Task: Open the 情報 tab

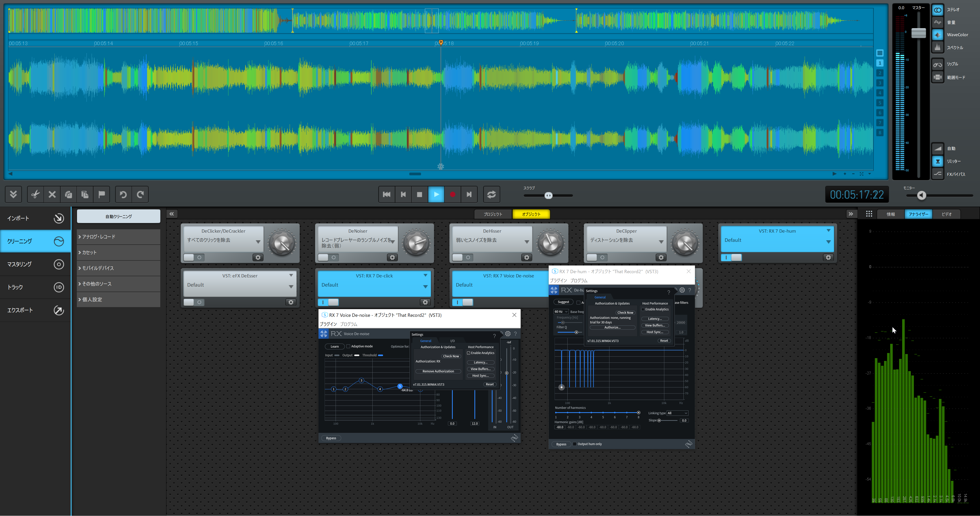Action: [891, 214]
